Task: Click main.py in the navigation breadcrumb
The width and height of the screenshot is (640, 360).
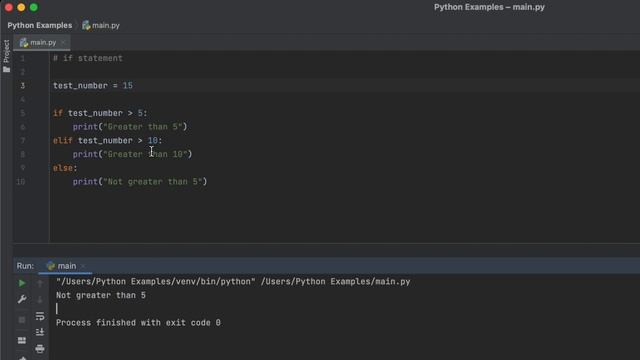Action: (x=106, y=25)
